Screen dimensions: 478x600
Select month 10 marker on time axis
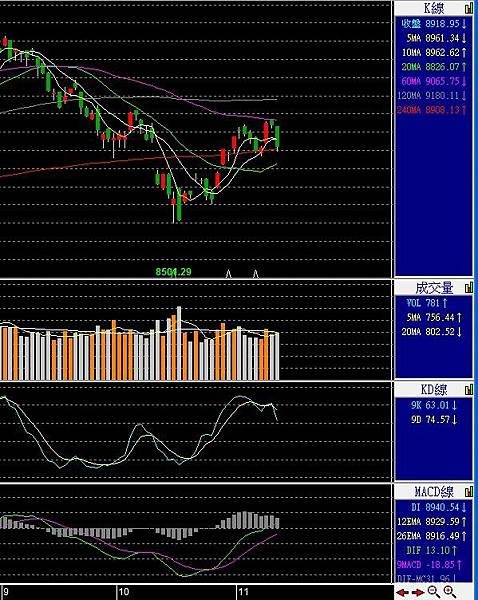124,592
